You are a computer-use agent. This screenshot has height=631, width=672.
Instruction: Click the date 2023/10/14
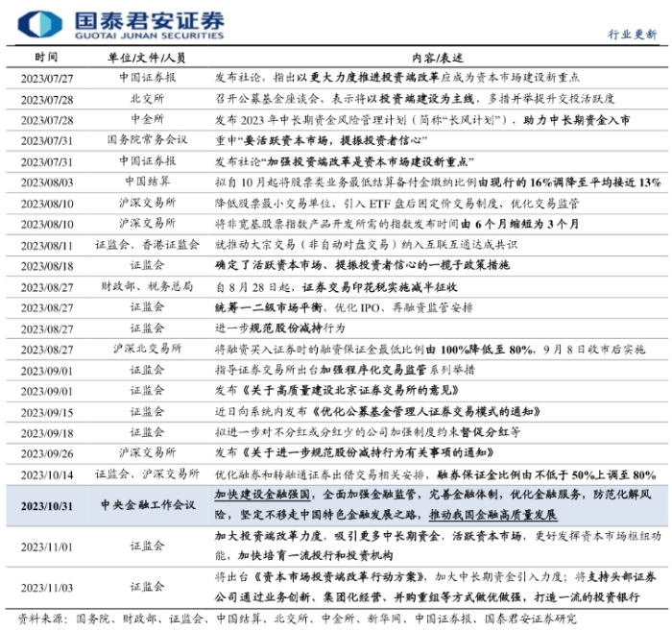point(47,475)
